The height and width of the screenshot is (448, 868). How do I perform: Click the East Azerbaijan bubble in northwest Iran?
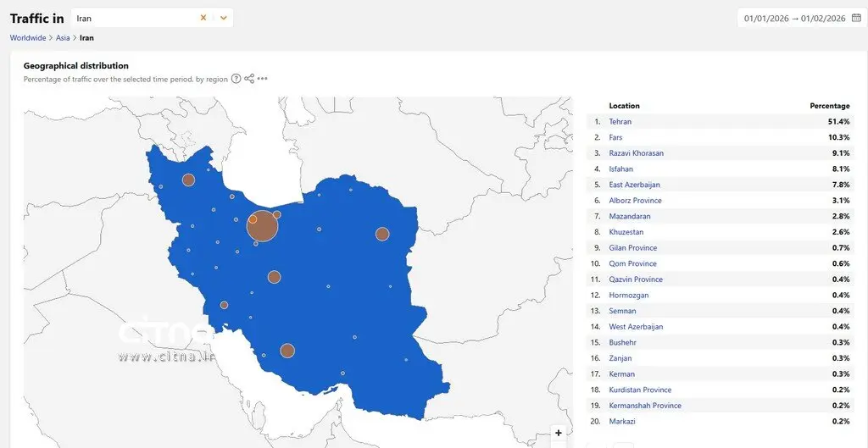188,180
